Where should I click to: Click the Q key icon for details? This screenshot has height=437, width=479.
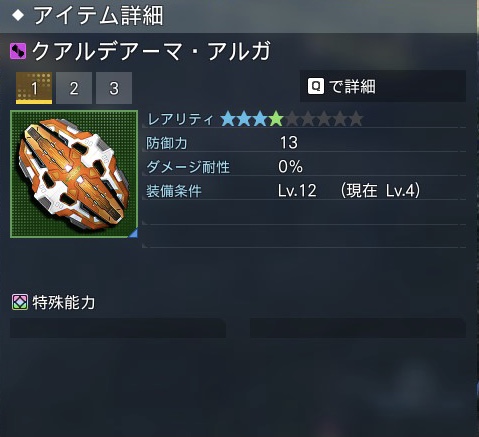coord(316,86)
